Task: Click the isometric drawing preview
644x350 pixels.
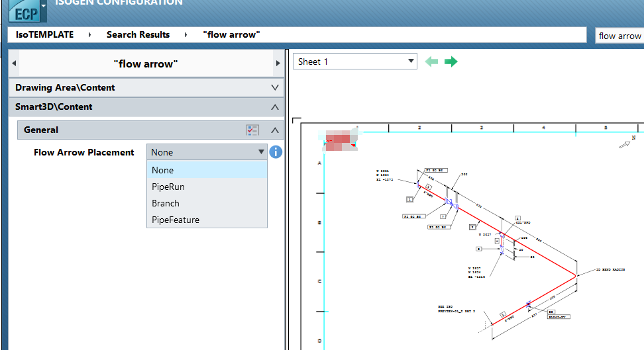Action: pos(472,236)
